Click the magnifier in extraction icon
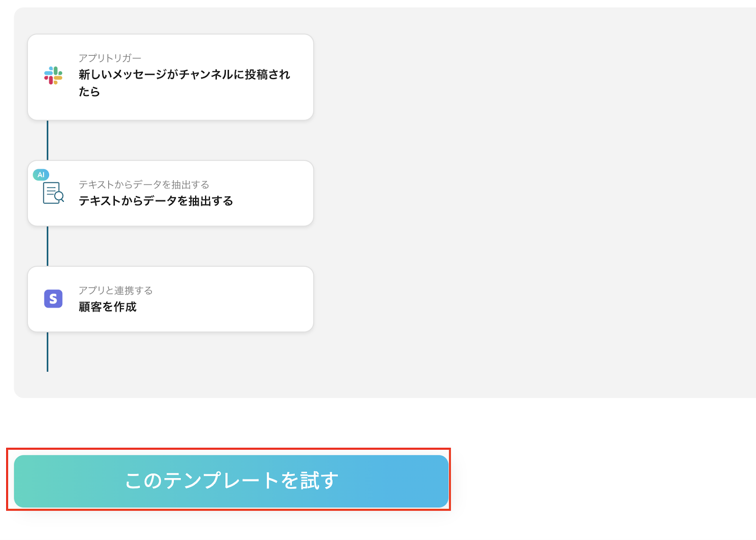756x540 pixels. pyautogui.click(x=59, y=196)
